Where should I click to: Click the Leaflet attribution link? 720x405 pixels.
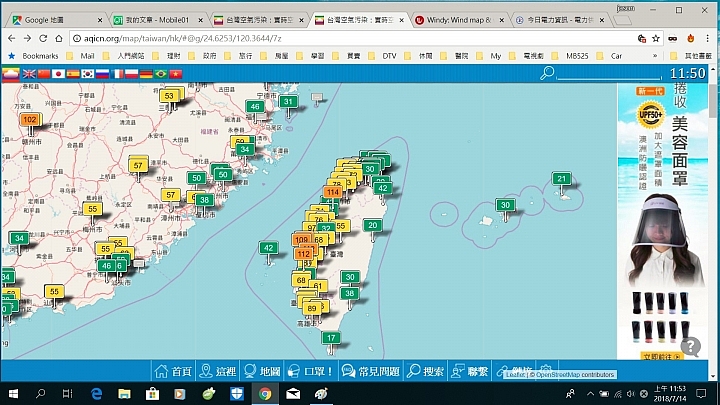point(515,375)
